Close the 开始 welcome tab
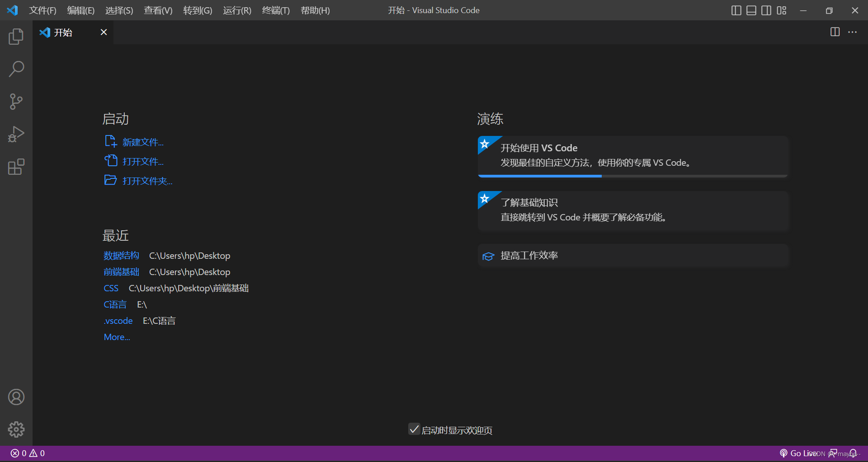Image resolution: width=868 pixels, height=462 pixels. [104, 32]
